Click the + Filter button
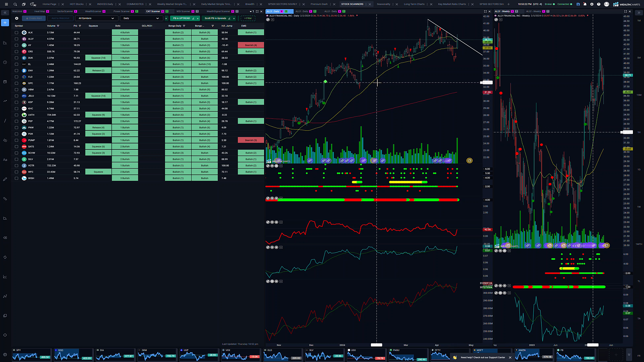The width and height of the screenshot is (644, 362). click(x=248, y=18)
